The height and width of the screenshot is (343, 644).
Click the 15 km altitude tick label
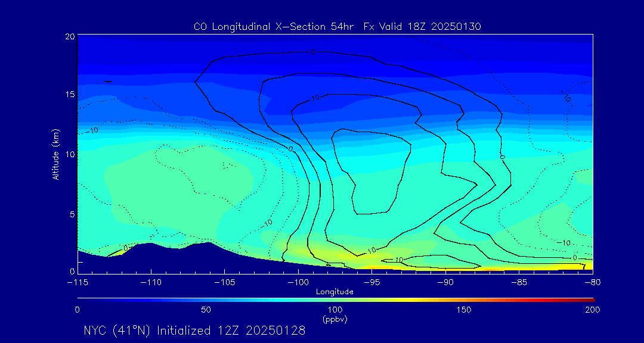coord(70,94)
